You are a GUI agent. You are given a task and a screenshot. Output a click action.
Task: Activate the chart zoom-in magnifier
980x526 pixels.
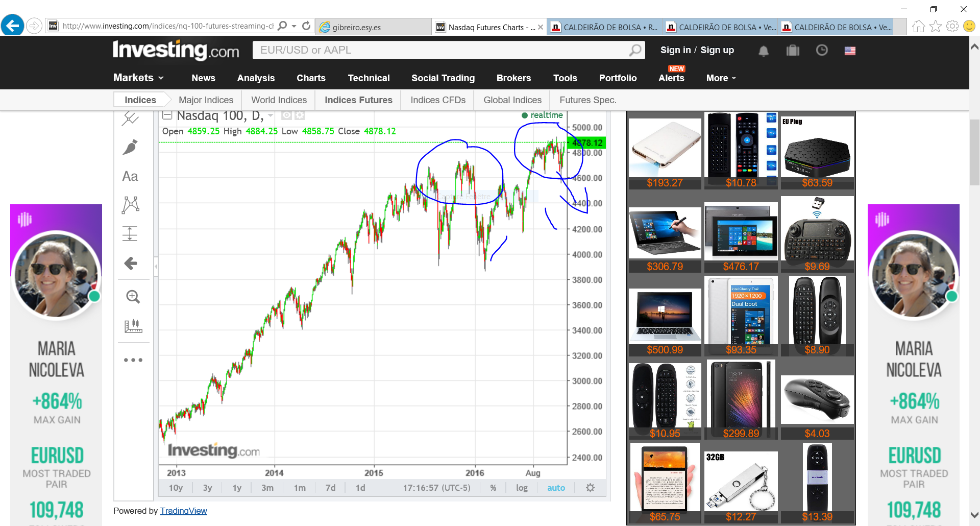(133, 297)
